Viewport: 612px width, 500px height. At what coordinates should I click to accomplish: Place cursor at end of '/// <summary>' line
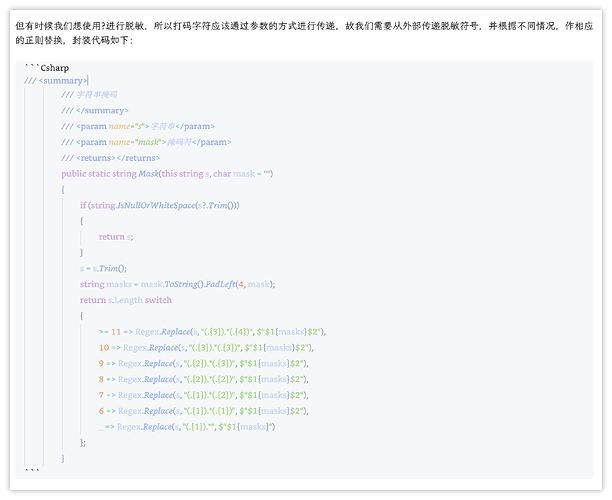tap(88, 81)
